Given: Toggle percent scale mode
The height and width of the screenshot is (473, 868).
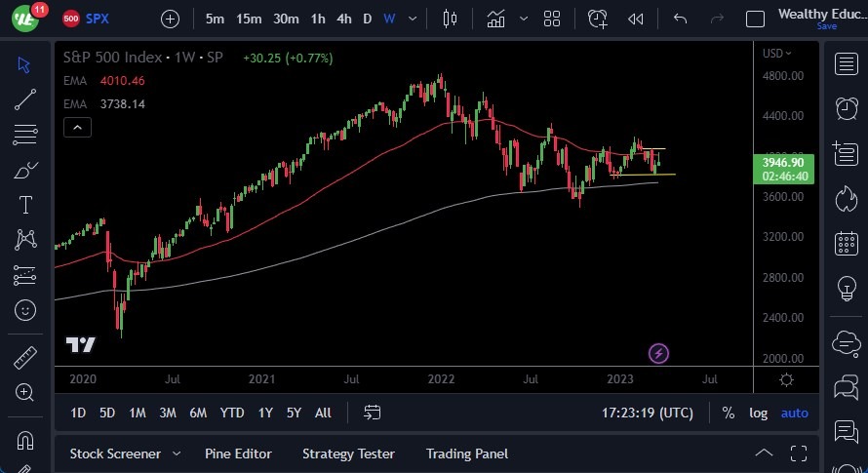Looking at the screenshot, I should (x=728, y=413).
